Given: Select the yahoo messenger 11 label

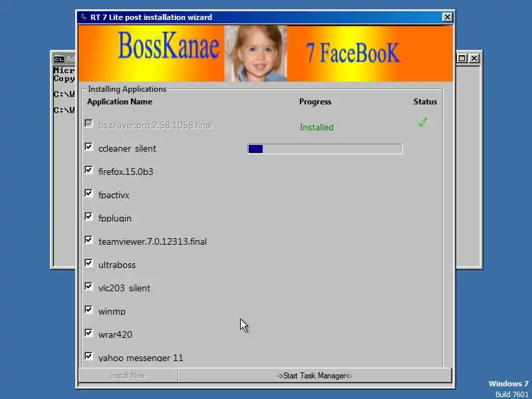Looking at the screenshot, I should (141, 358).
